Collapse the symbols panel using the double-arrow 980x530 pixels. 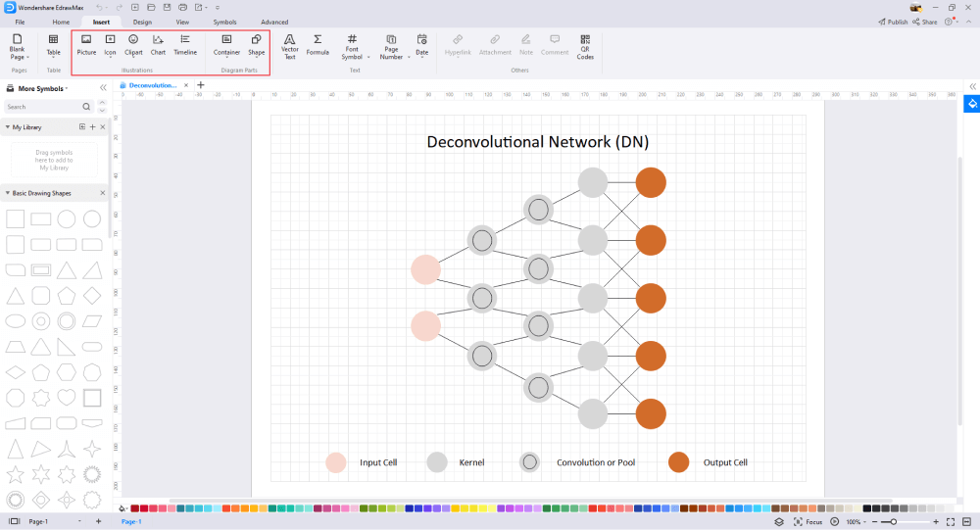pyautogui.click(x=103, y=88)
